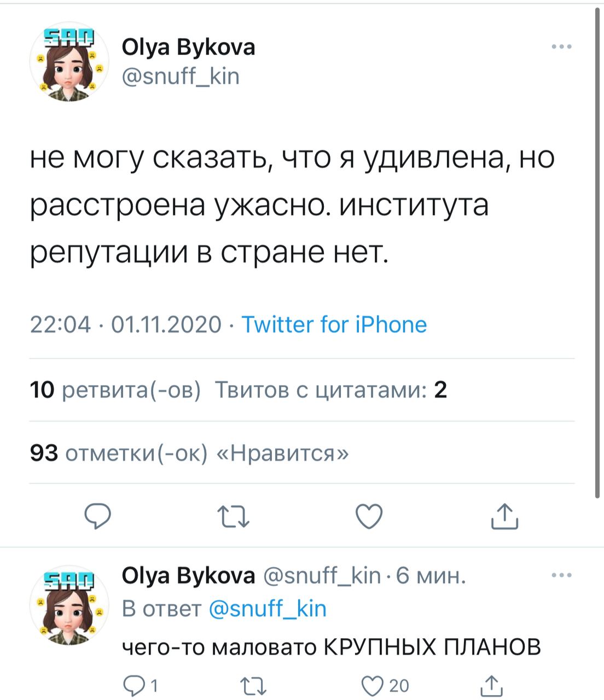View the 2 quote tweets

[330, 390]
